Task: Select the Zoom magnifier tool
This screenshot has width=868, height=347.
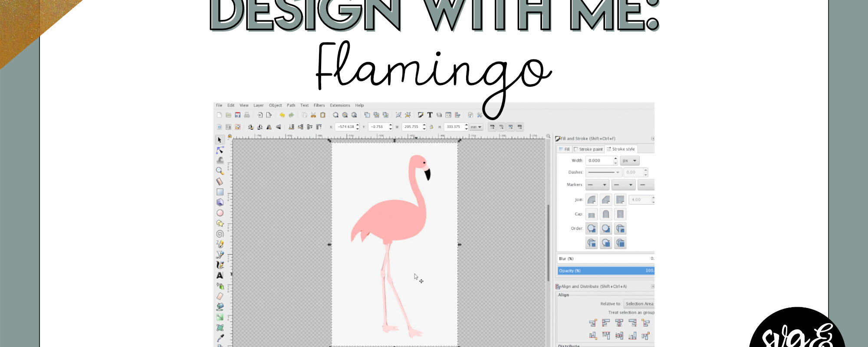Action: coord(220,171)
